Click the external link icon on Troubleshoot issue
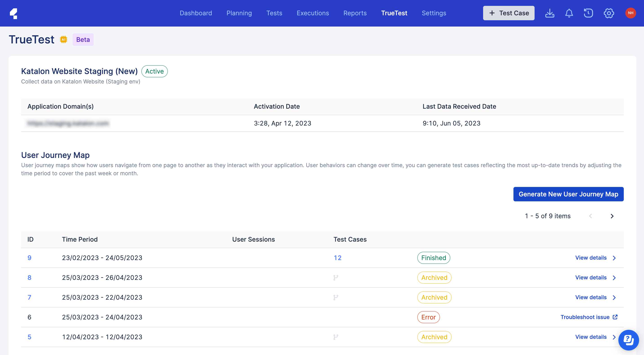 coord(615,317)
